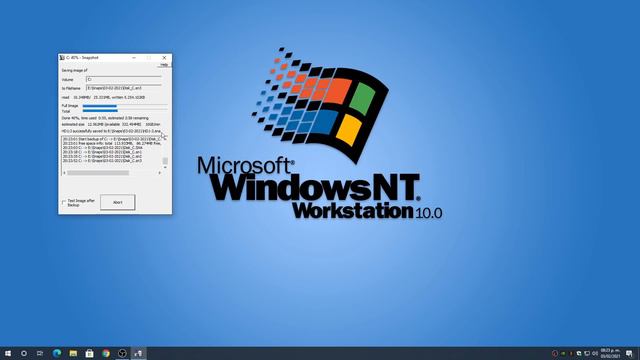Open Cortana search circle on taskbar

pos(24,353)
